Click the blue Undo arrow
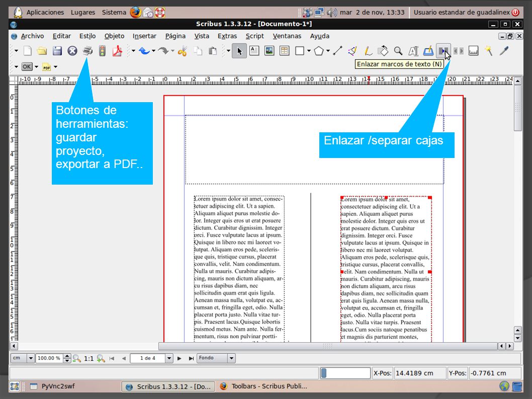This screenshot has height=399, width=532. click(144, 51)
